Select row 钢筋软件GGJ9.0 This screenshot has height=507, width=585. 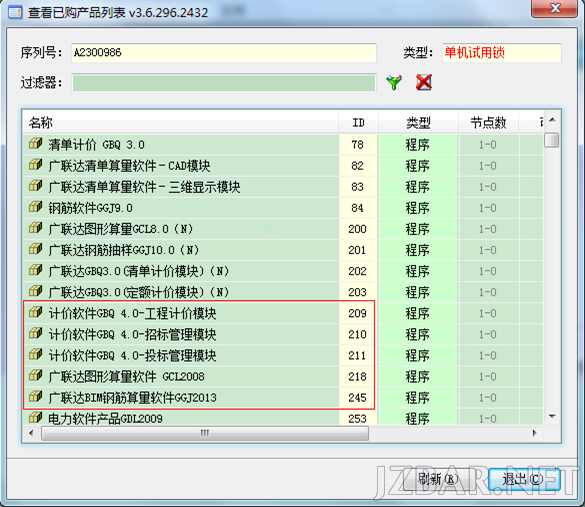pyautogui.click(x=283, y=207)
